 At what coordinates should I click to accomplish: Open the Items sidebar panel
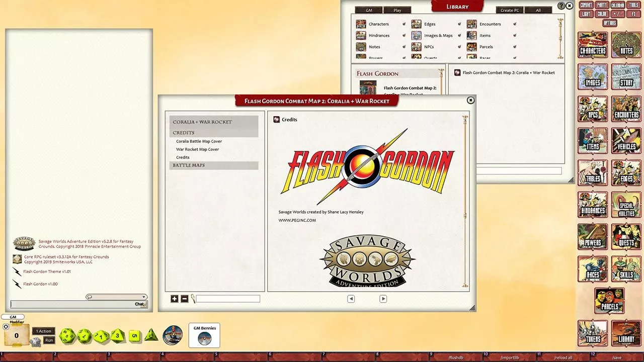coord(593,142)
